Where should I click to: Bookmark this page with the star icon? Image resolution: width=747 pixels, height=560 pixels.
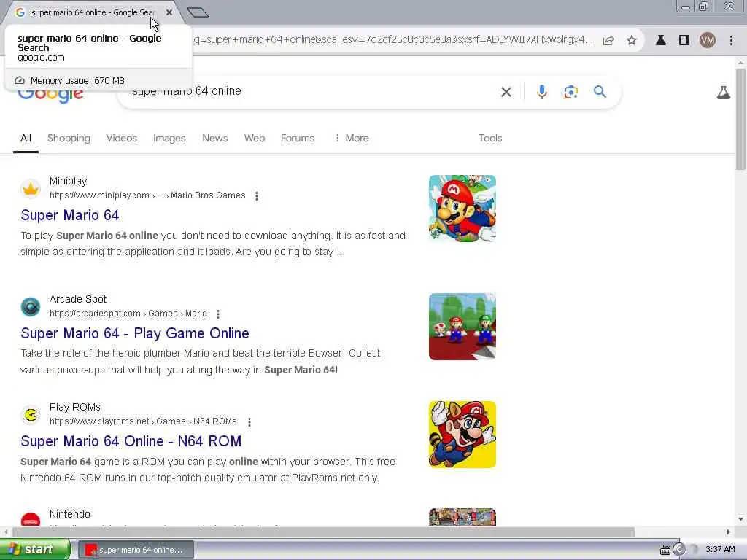(x=632, y=41)
